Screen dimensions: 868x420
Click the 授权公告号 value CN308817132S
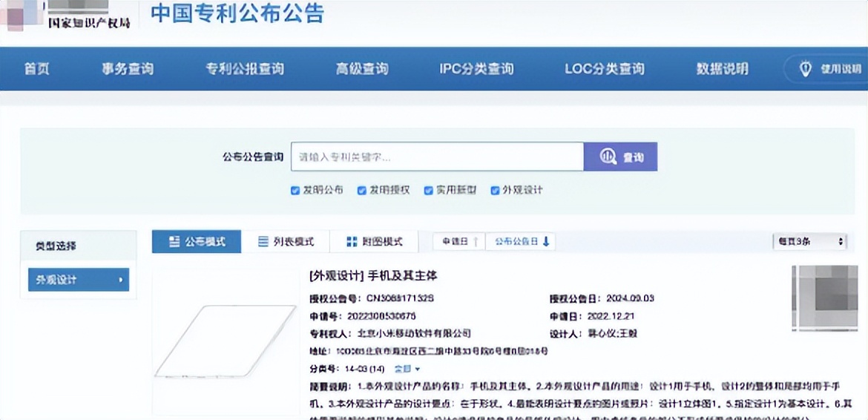[x=400, y=298]
